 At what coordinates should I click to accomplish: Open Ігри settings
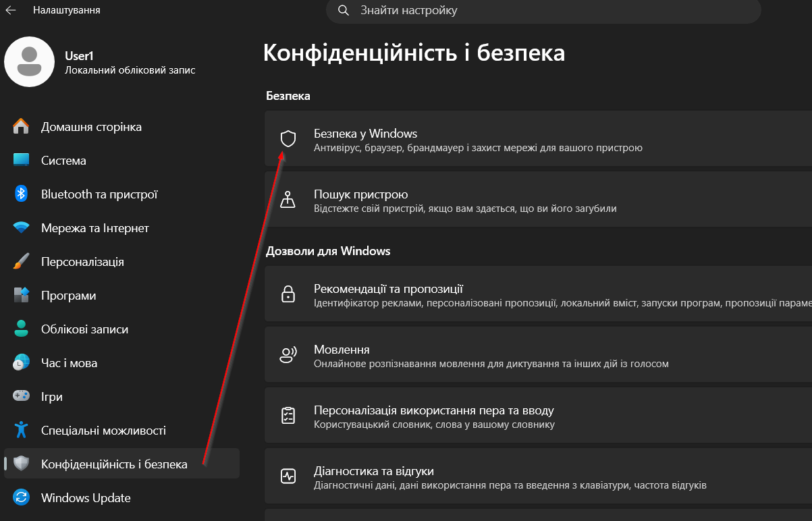tap(121, 397)
